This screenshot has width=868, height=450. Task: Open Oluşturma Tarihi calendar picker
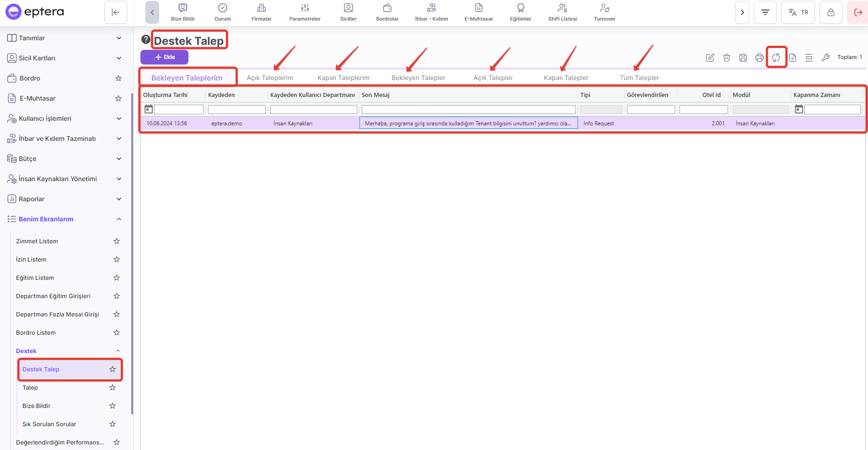click(x=149, y=109)
